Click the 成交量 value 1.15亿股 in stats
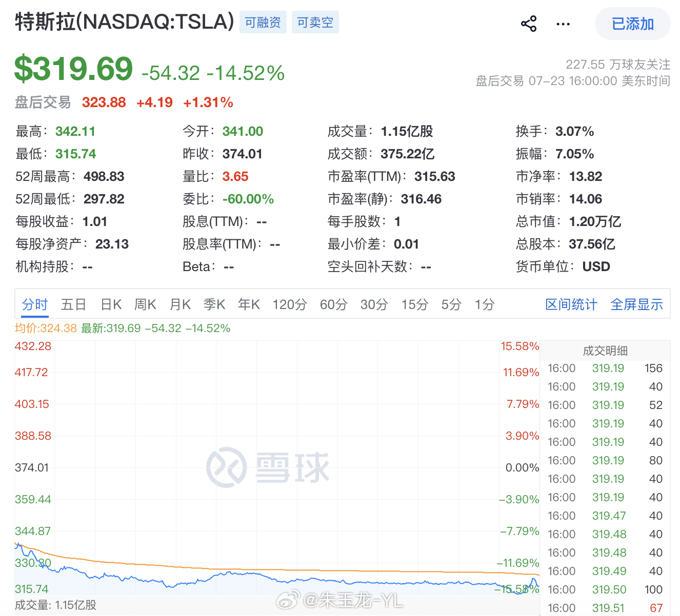This screenshot has width=680, height=616. coord(407,131)
